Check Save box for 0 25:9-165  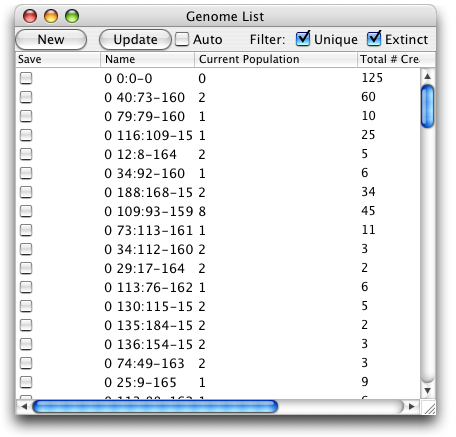(26, 382)
